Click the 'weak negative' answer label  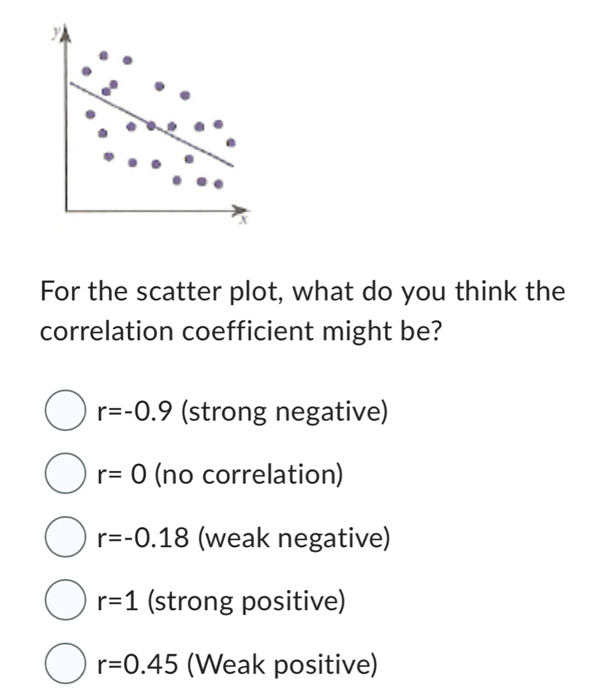(243, 538)
